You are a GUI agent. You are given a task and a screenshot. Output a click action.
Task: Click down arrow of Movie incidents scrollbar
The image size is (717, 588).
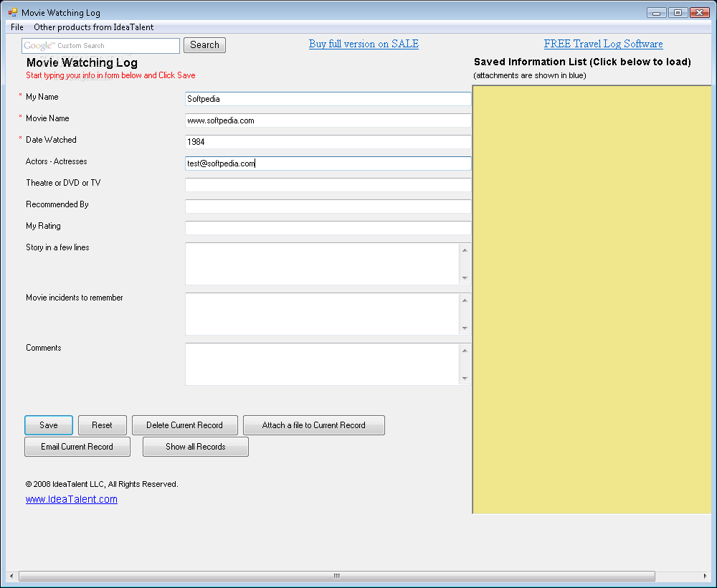tap(465, 328)
